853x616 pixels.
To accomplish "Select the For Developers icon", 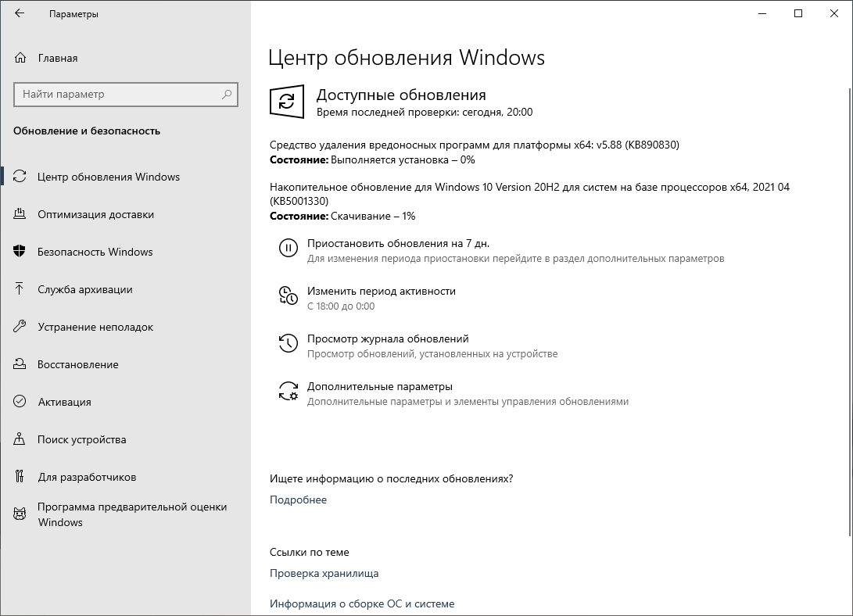I will click(20, 477).
